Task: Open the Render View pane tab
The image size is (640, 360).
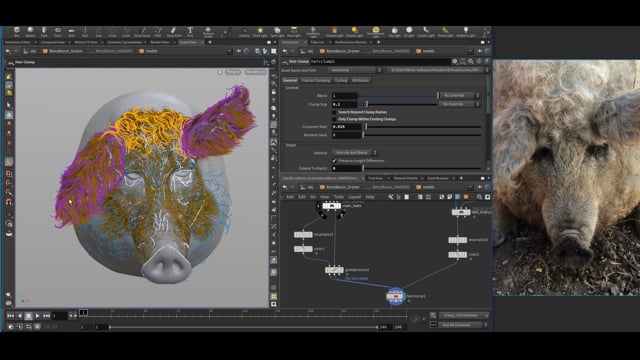Action: [x=159, y=42]
